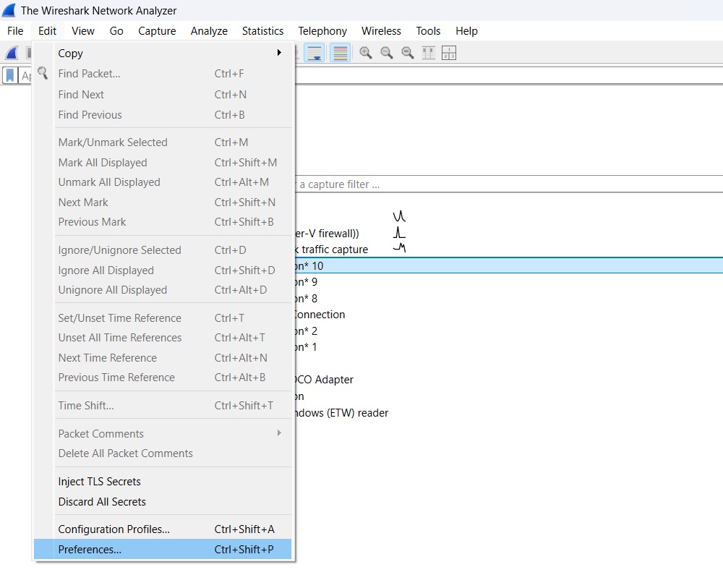The image size is (723, 588).
Task: Click the resize columns toolbar icon
Action: pos(428,53)
